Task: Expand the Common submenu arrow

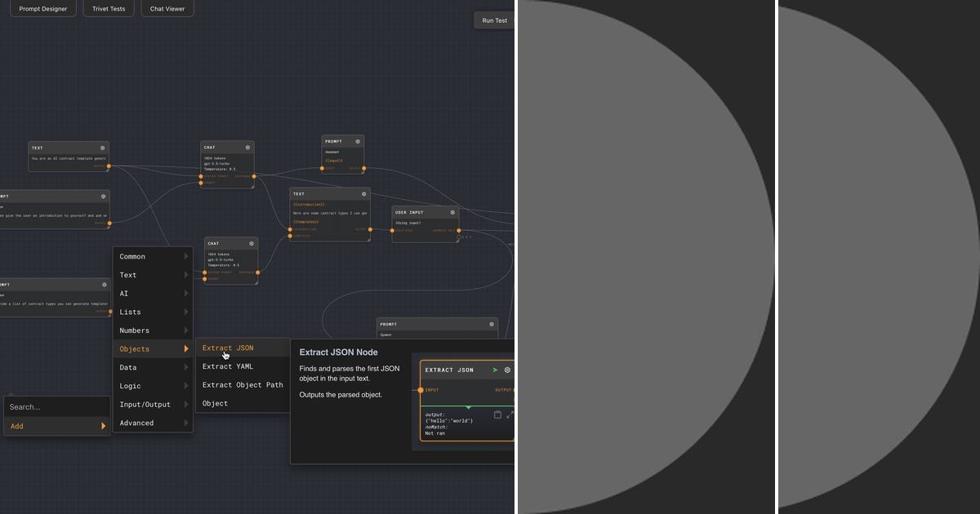Action: point(186,256)
